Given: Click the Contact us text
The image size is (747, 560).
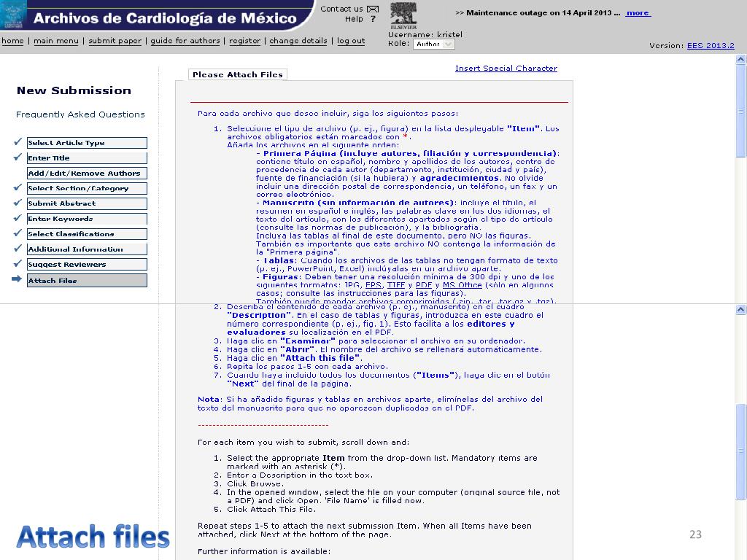Looking at the screenshot, I should [x=341, y=9].
